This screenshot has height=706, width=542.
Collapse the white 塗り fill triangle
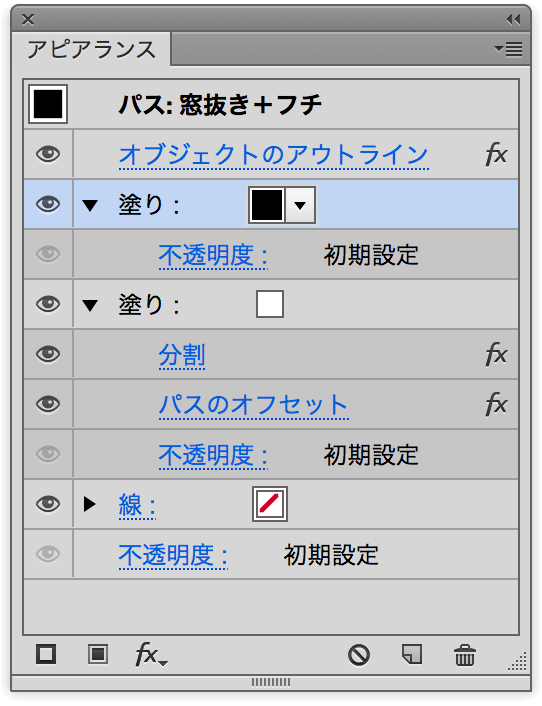tap(90, 305)
